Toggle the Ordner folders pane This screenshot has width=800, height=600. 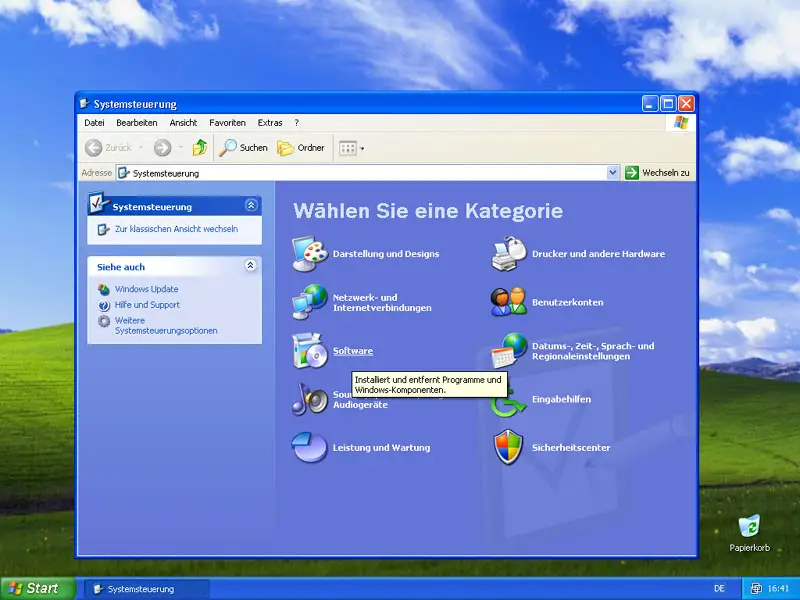[x=301, y=148]
